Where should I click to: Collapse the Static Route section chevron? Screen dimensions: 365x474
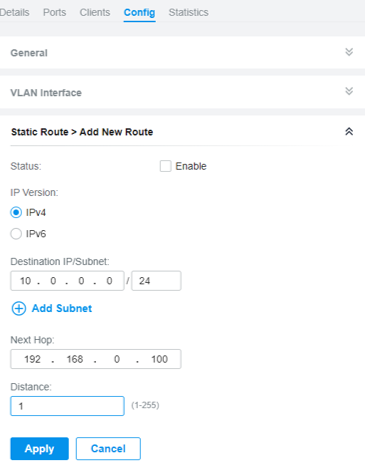click(349, 132)
